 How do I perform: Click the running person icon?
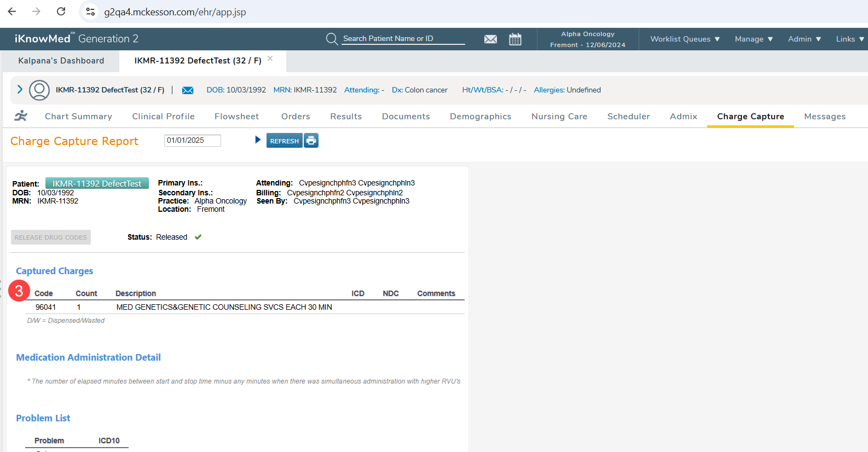21,116
